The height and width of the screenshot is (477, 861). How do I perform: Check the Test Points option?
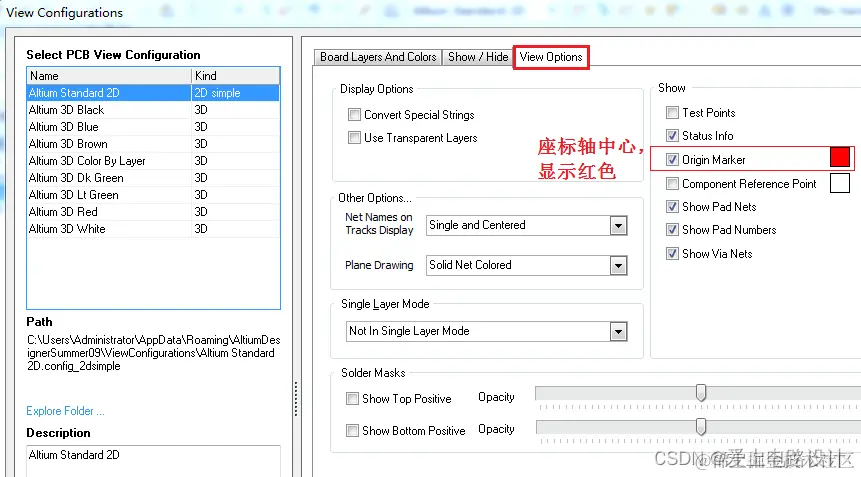point(672,113)
